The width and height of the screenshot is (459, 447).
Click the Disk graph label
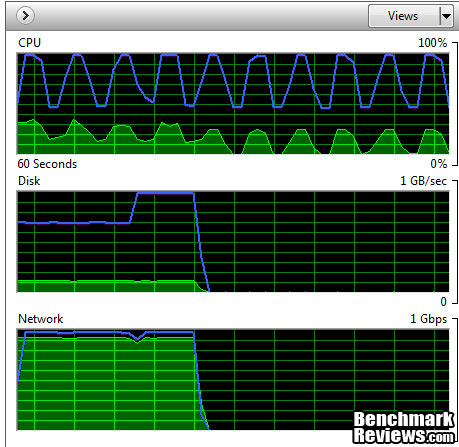click(x=29, y=181)
